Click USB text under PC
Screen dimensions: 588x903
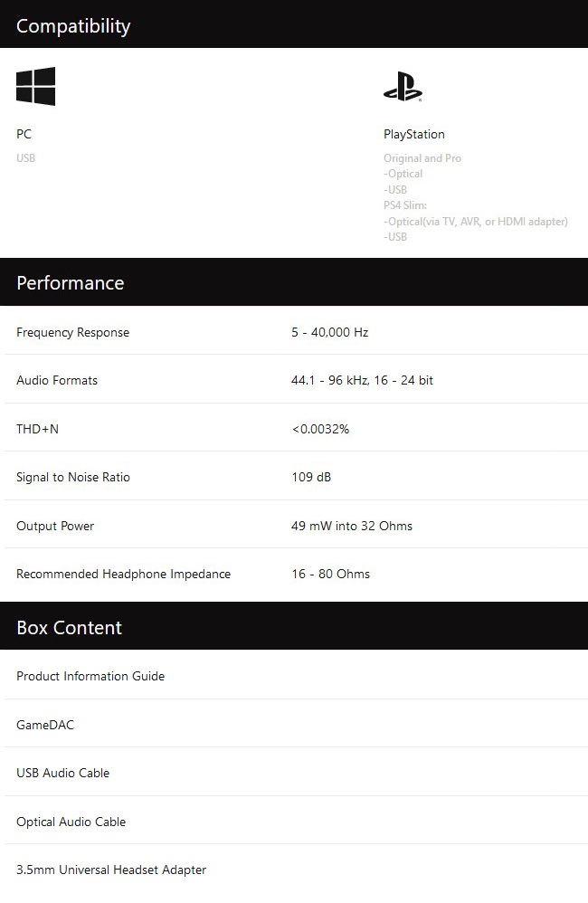[26, 157]
